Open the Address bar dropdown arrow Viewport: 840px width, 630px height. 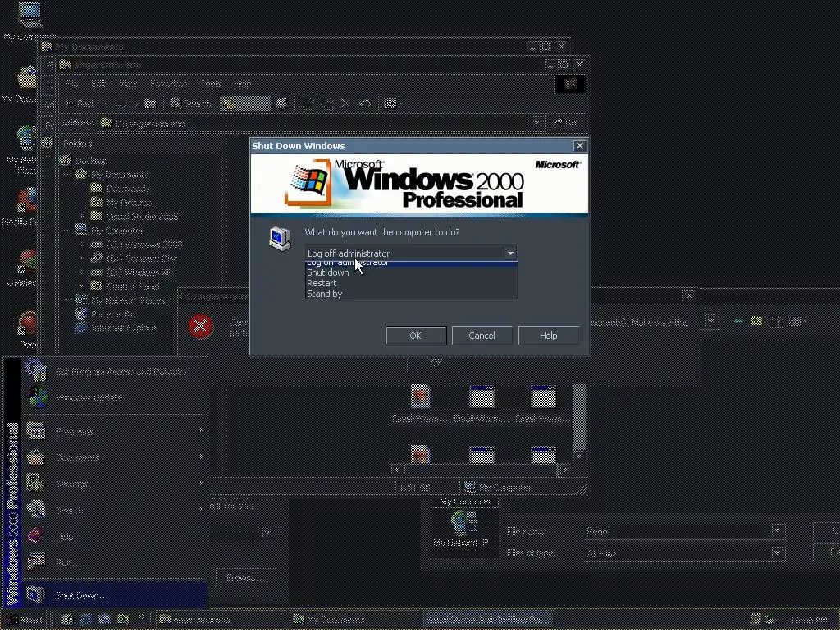click(536, 123)
